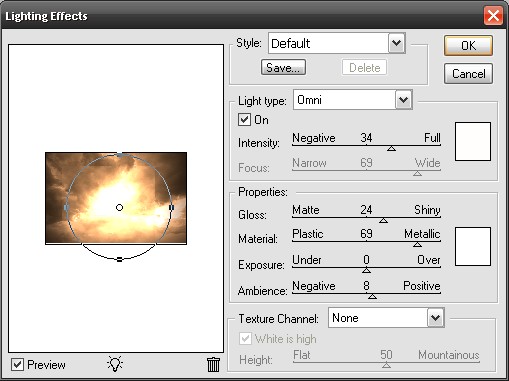Click the Height slider thumb
The width and height of the screenshot is (509, 381).
[386, 365]
